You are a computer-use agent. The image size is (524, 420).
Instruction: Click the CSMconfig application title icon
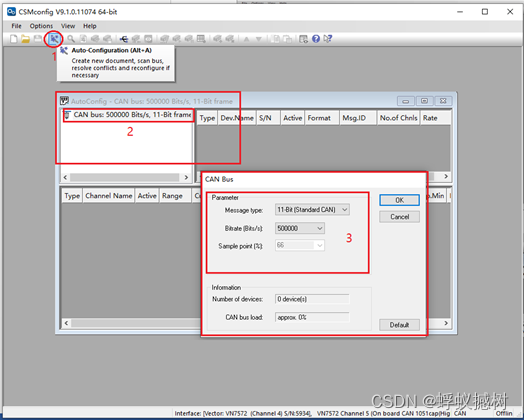point(11,12)
